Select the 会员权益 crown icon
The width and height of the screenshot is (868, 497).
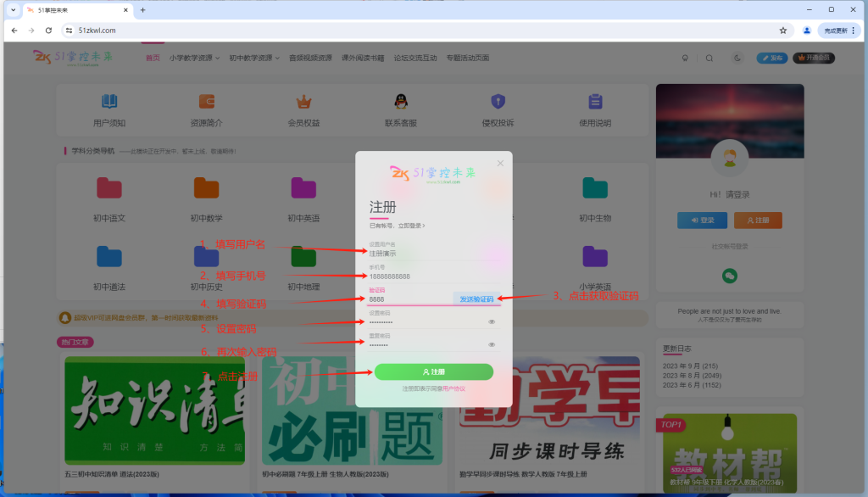(305, 102)
